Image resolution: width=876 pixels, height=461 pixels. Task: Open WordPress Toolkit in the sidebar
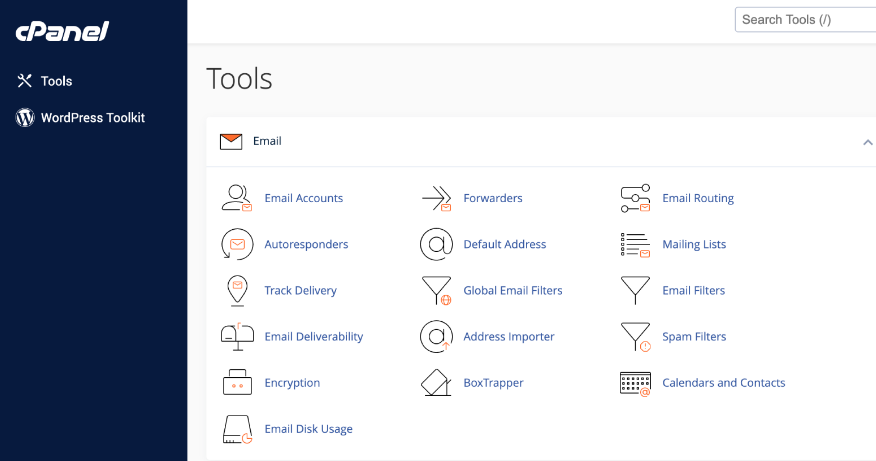click(92, 118)
